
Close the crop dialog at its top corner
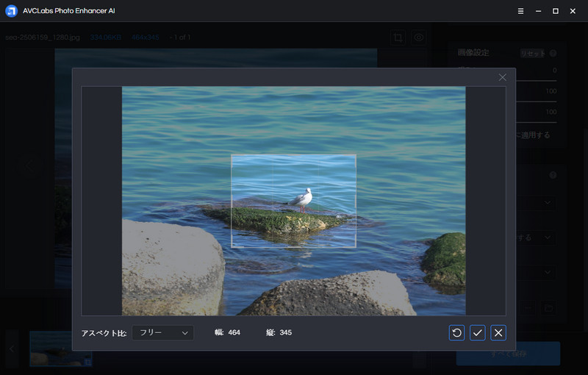coord(503,77)
